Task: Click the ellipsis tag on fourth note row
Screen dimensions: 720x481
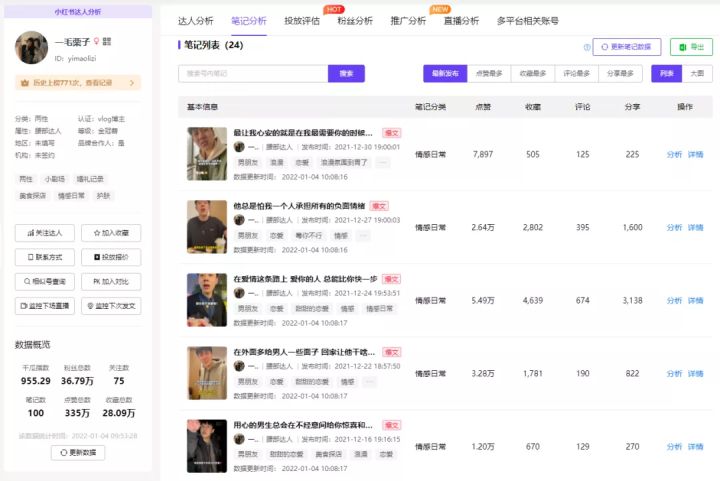Action: point(369,382)
